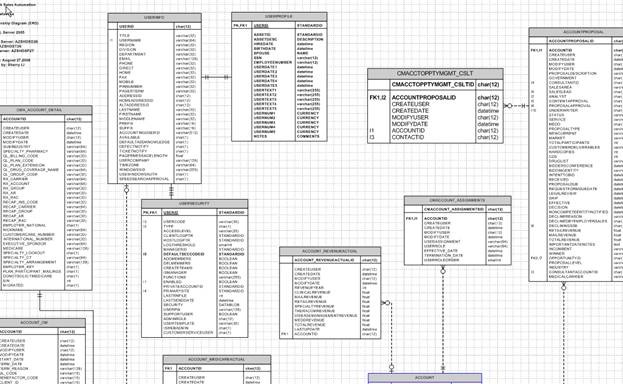Click USERTEXT1 in the USERPROFILE table
Viewport: 623px width, 384px height.
point(265,90)
